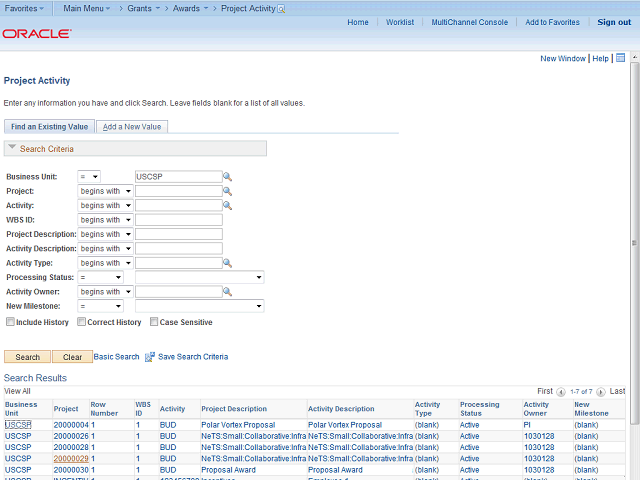Open project 20000026 result
The image size is (640, 480).
[x=71, y=436]
